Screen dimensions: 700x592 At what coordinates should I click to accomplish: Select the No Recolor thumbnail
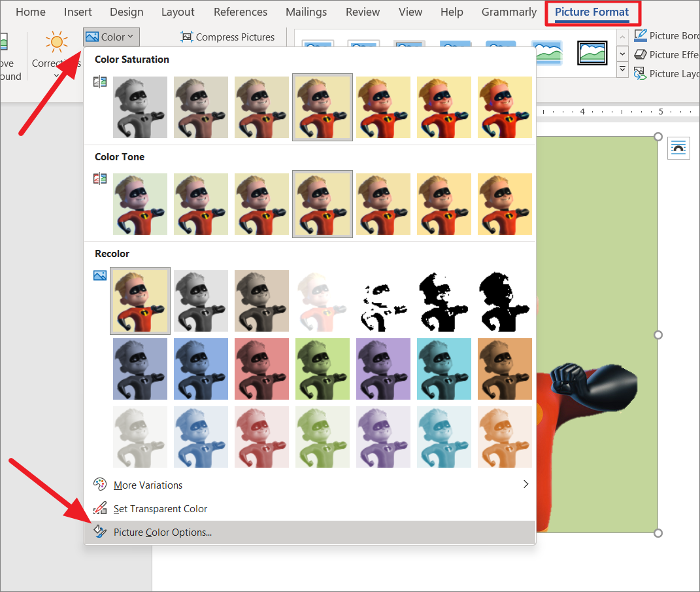[x=140, y=301]
